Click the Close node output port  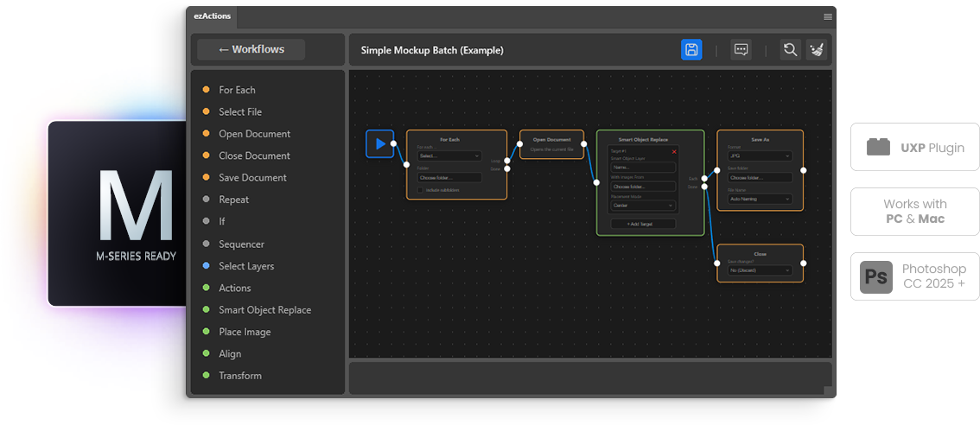tap(804, 263)
